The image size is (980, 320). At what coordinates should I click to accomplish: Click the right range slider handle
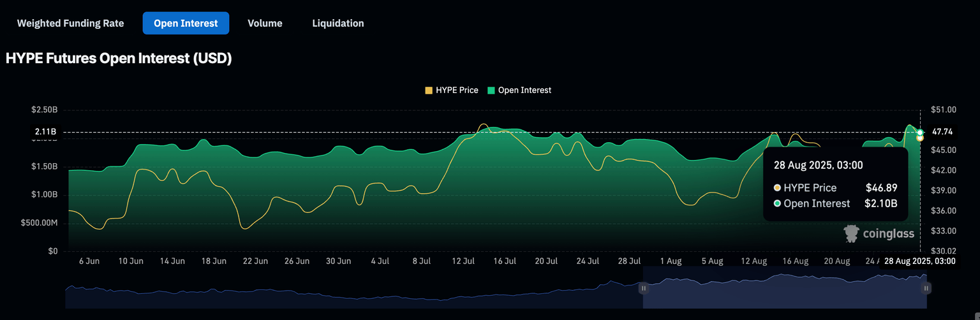tap(925, 288)
